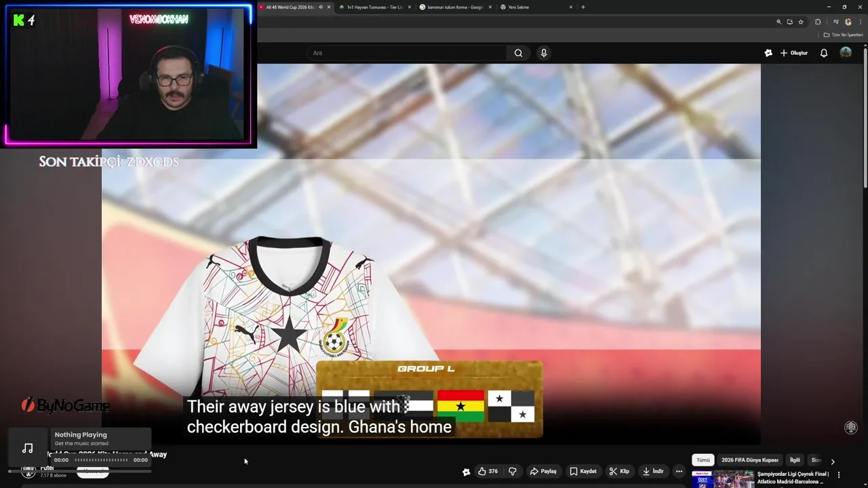The image size is (868, 488).
Task: Like the video with 376 likes
Action: 488,471
